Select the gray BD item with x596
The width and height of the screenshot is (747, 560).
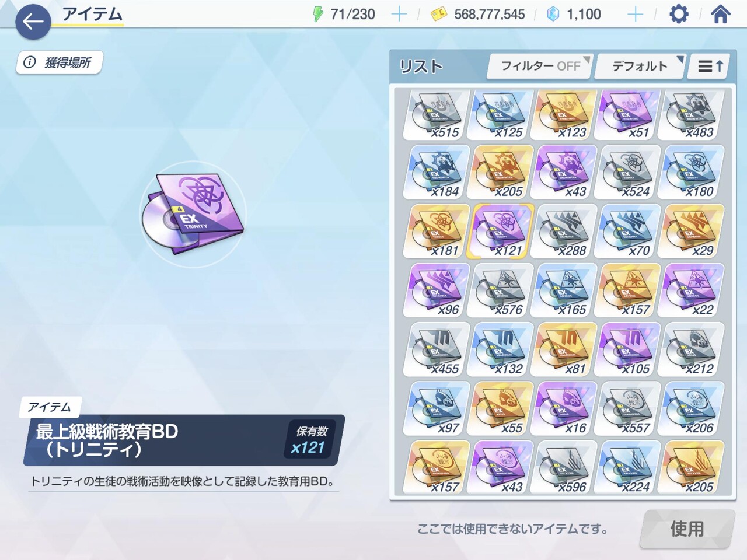point(565,468)
